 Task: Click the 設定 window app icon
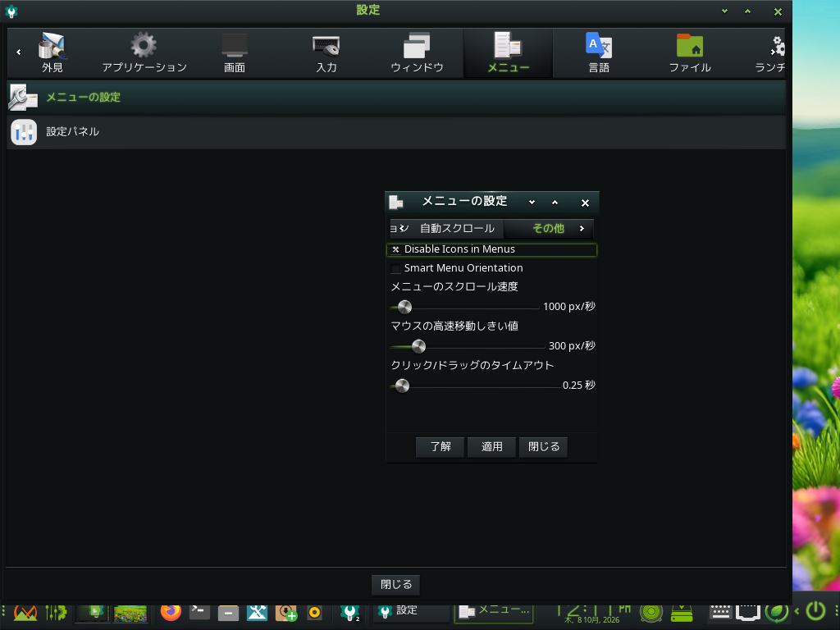click(x=11, y=11)
